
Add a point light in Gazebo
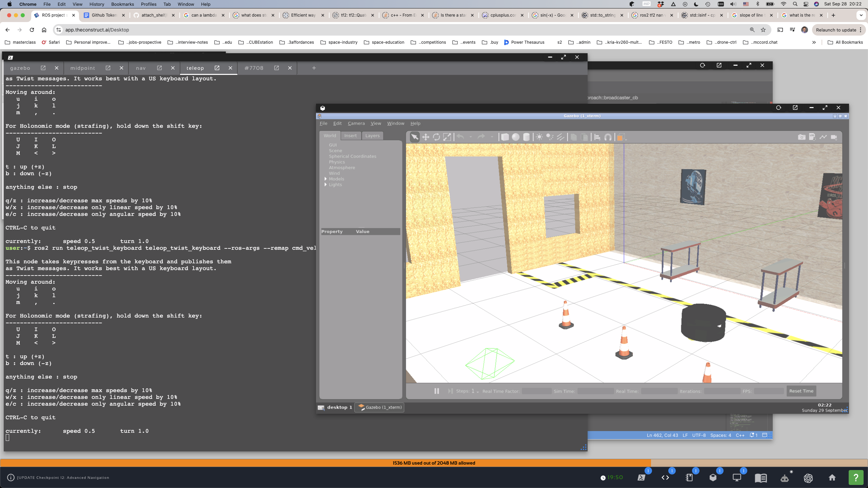[x=539, y=137]
